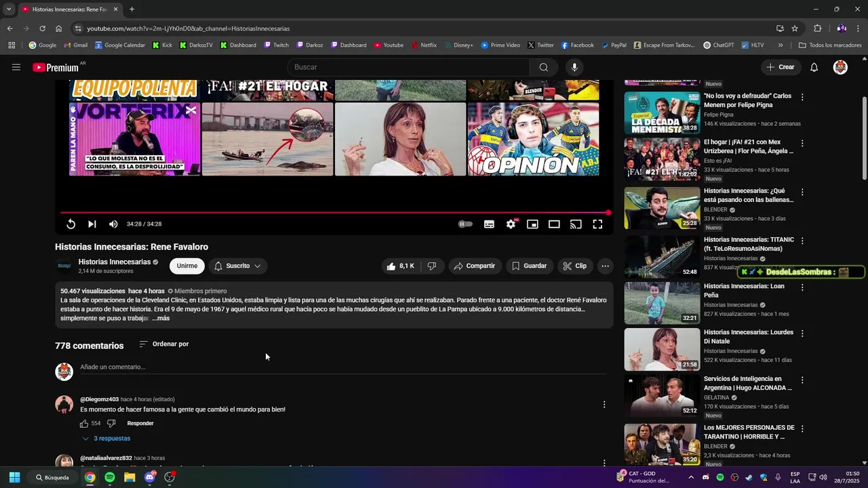Open the Windows Start menu
This screenshot has width=868, height=488.
pyautogui.click(x=14, y=477)
